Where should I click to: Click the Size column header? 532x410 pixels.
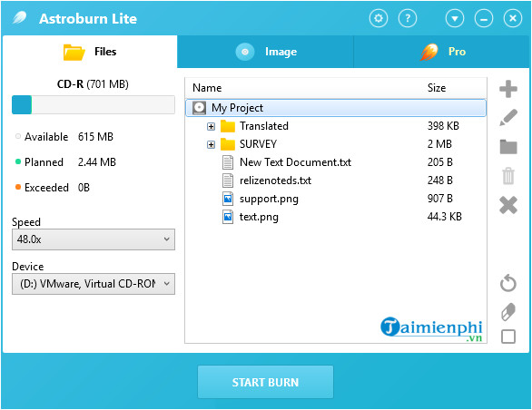point(437,88)
